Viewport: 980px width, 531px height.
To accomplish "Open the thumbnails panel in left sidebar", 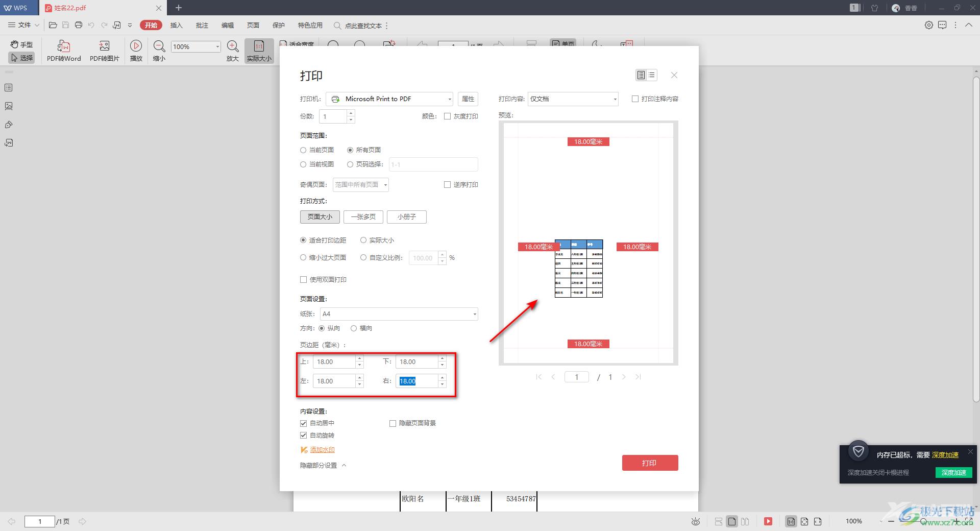I will 9,88.
